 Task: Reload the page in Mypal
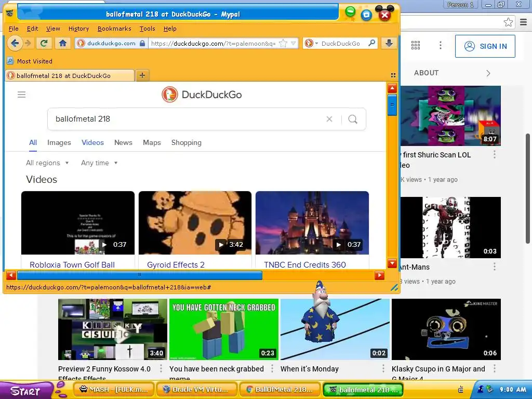(x=44, y=43)
